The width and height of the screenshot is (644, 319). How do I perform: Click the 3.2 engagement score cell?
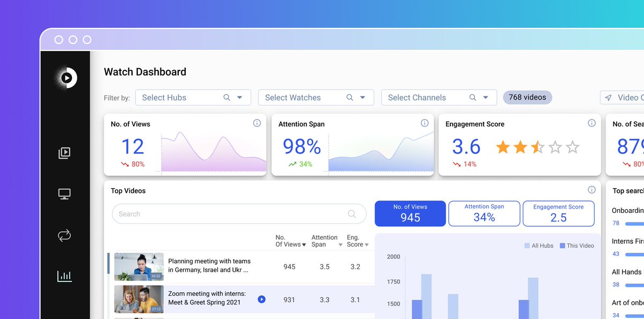(355, 267)
